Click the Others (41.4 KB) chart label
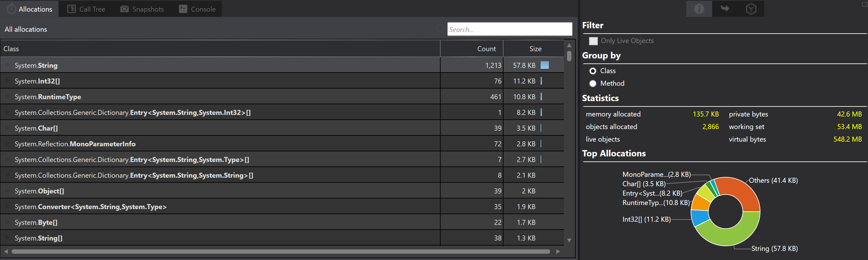 point(773,181)
